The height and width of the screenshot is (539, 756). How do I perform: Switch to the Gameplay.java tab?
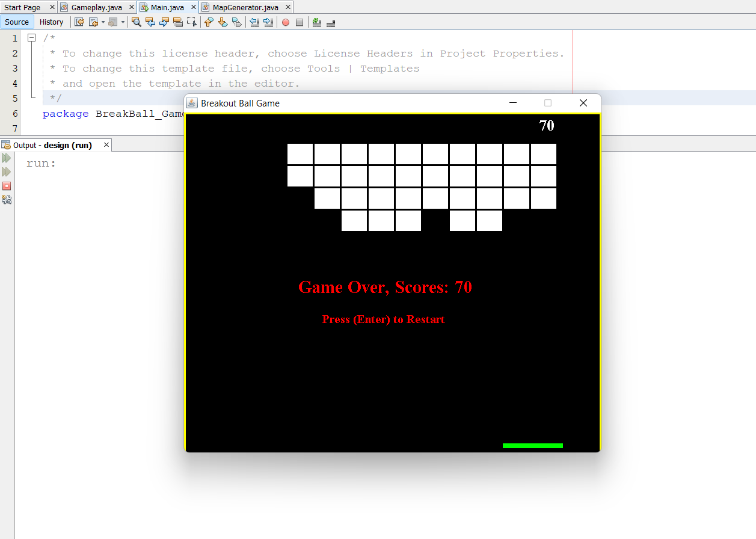(x=97, y=7)
